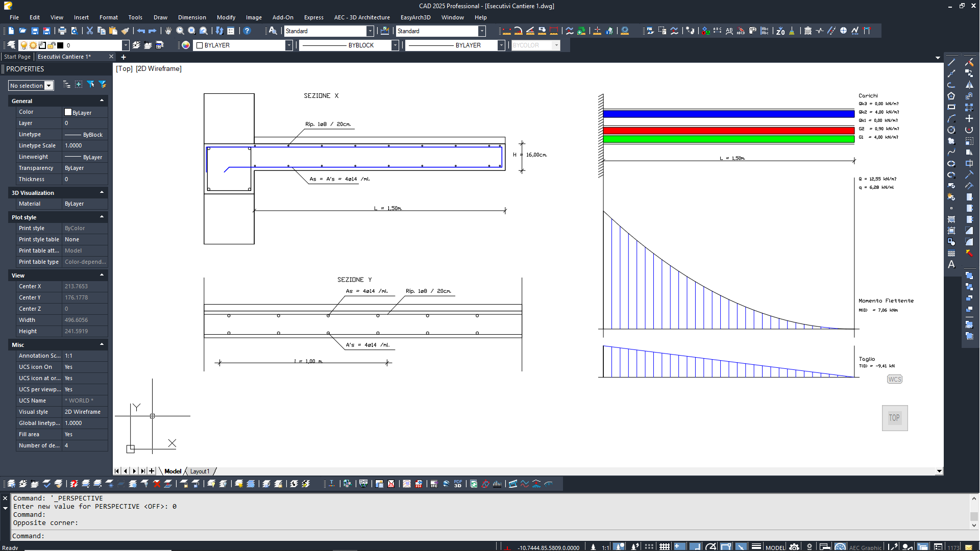The image size is (980, 551).
Task: Click the Explode tool icon
Action: pyautogui.click(x=969, y=253)
